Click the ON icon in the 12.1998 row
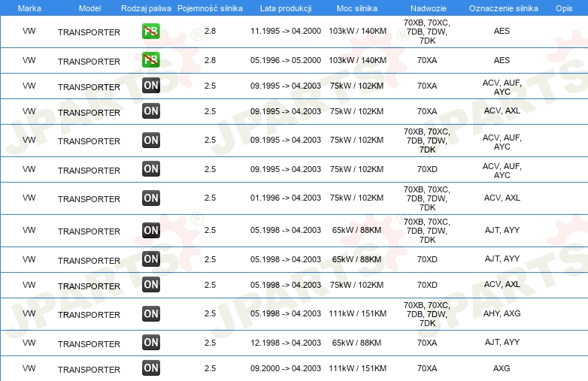The height and width of the screenshot is (381, 588). 151,343
